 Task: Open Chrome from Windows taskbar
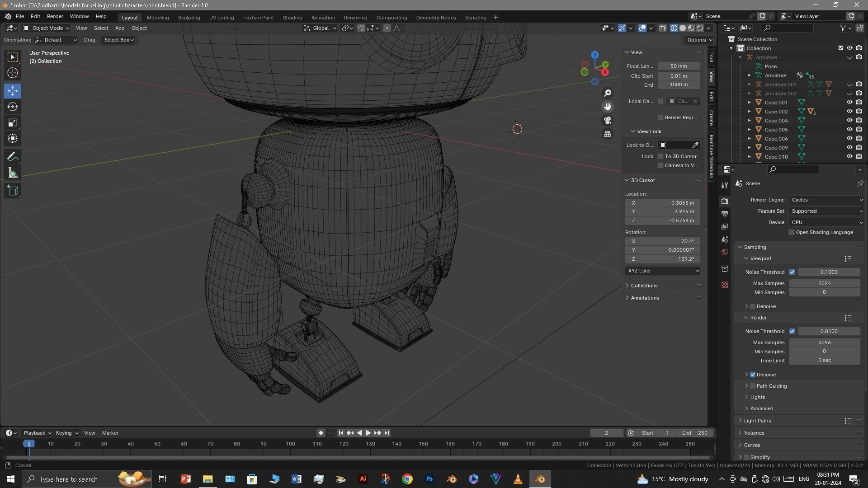[x=407, y=479]
